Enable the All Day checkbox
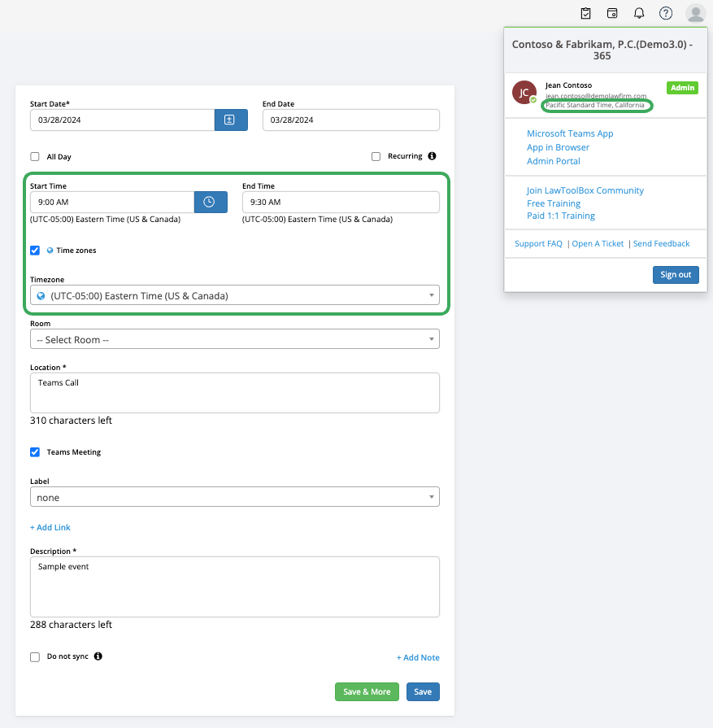 35,156
